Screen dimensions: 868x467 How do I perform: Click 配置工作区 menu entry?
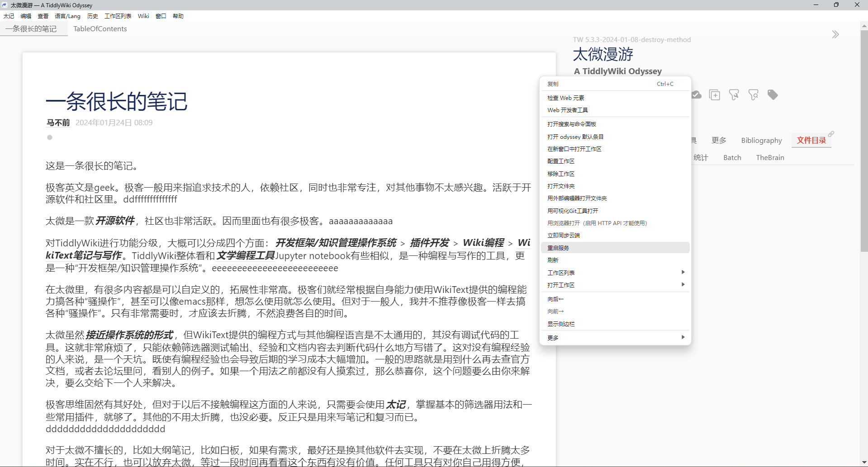coord(615,161)
